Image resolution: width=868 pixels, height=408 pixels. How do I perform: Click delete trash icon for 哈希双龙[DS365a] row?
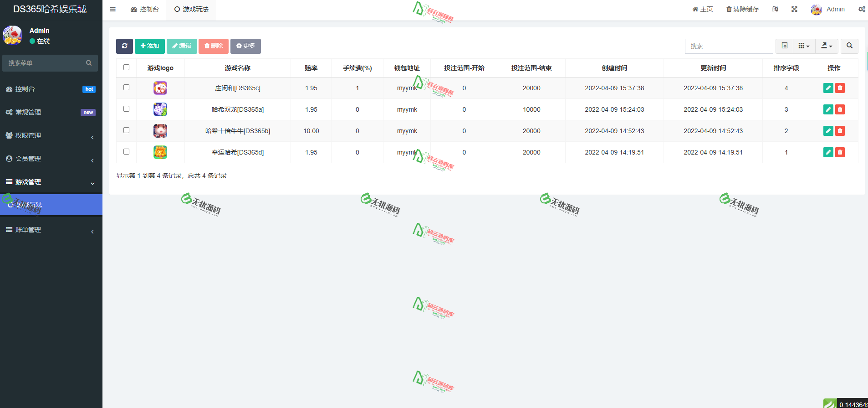840,109
